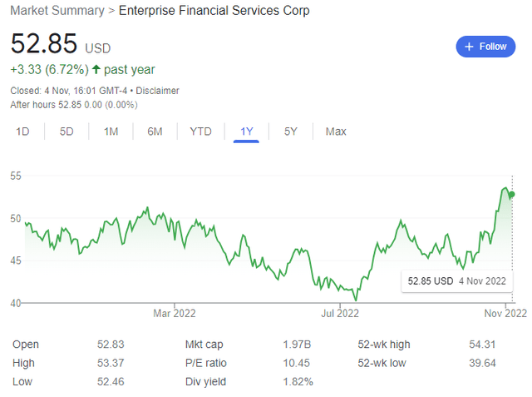
Task: Click the plus icon on Follow button
Action: tap(469, 47)
